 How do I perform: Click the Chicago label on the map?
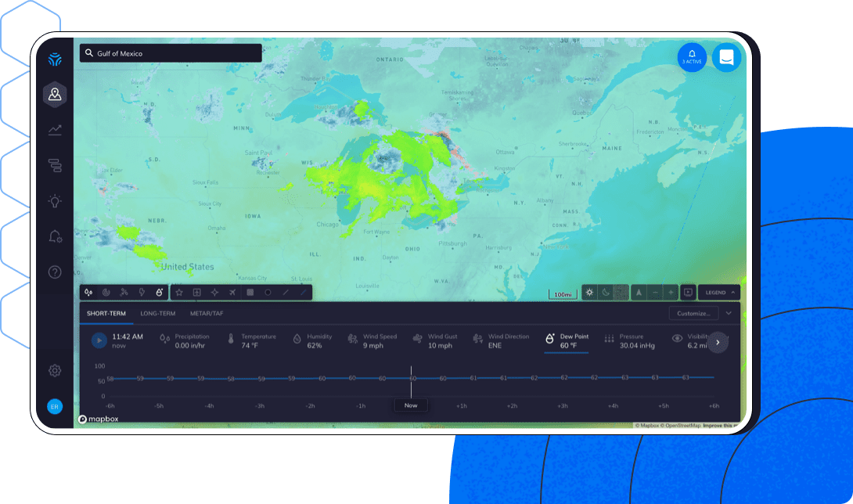[327, 225]
